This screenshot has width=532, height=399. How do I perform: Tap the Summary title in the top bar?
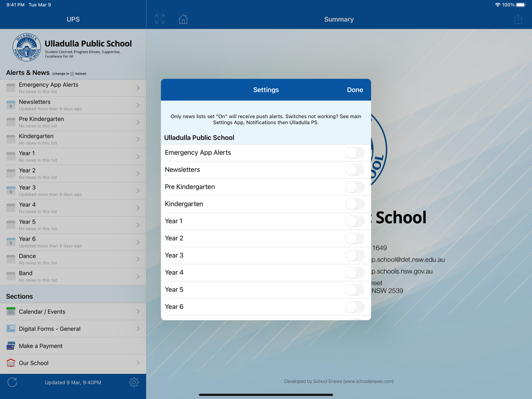coord(338,19)
